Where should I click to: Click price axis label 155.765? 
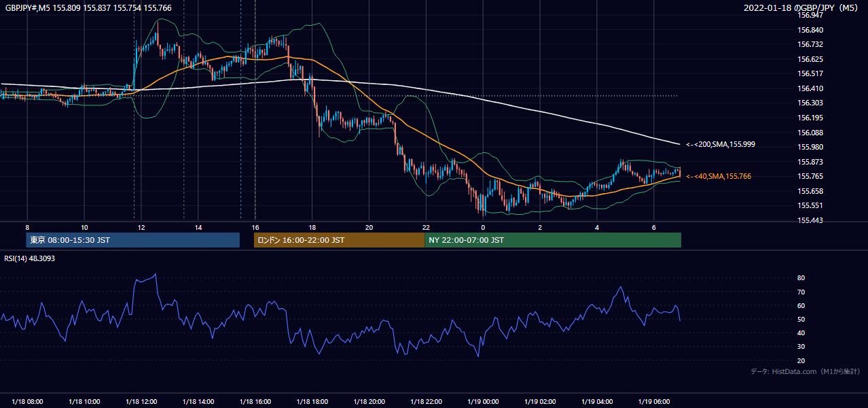click(810, 176)
